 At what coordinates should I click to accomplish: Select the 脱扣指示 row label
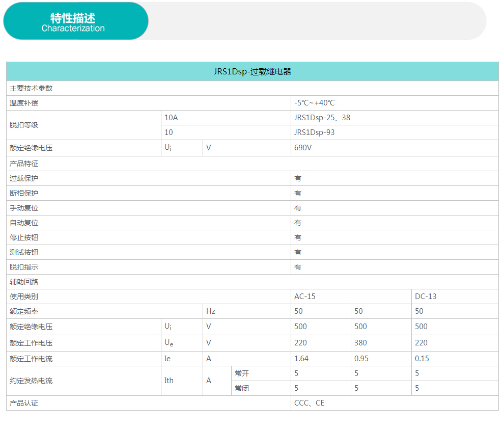pyautogui.click(x=24, y=267)
